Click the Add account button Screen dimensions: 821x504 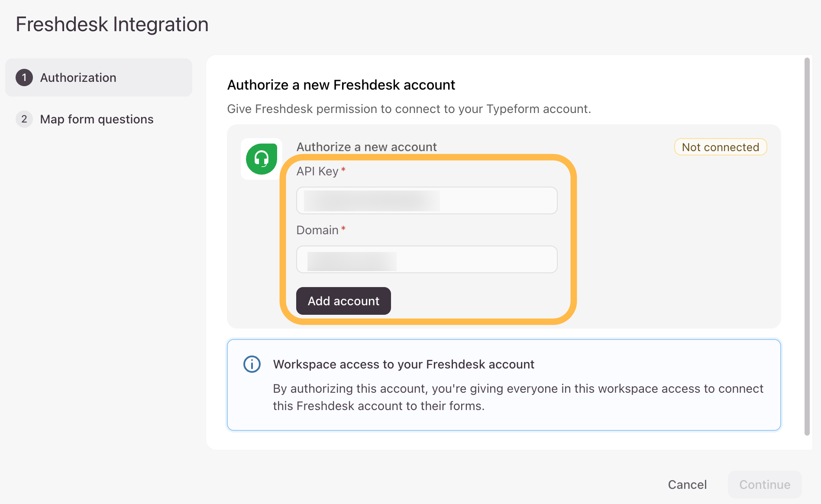click(343, 300)
